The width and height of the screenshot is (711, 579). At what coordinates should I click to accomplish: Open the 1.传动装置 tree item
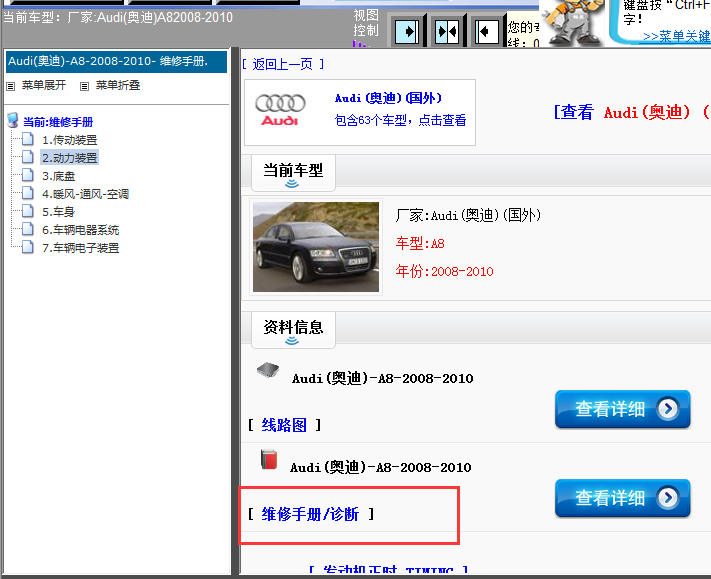[x=69, y=140]
